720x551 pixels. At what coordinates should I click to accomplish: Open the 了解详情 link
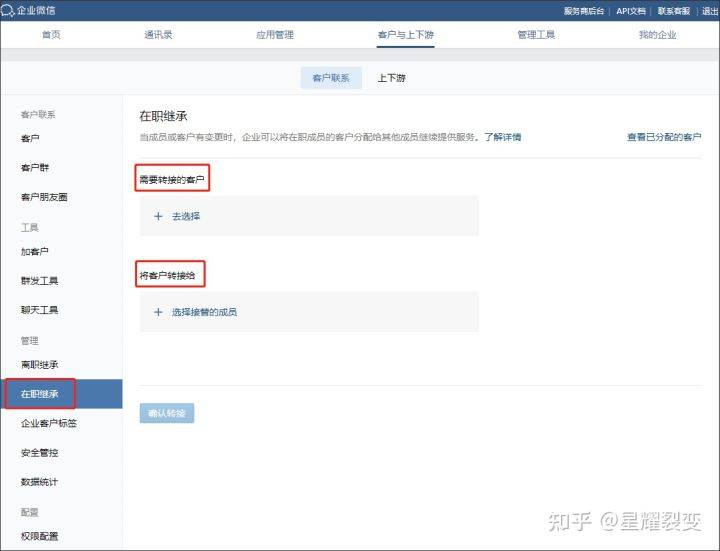click(503, 137)
